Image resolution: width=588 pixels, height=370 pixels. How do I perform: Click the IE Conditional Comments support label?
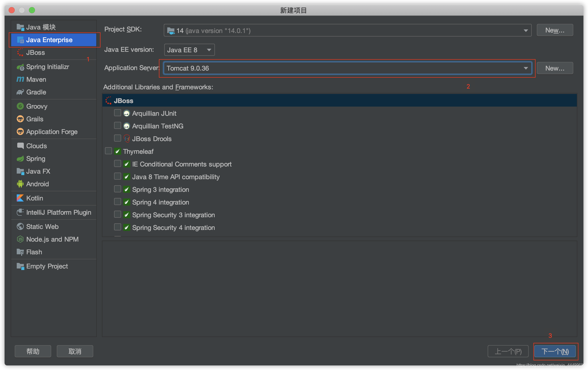point(182,164)
